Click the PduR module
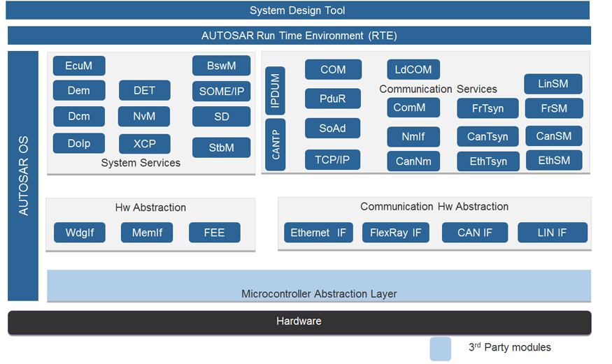Screen dimensions: 612x364 [332, 99]
